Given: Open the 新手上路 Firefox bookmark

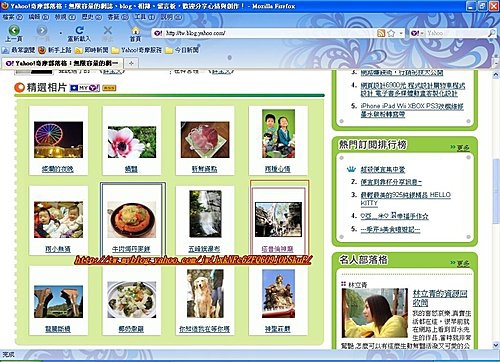Looking at the screenshot, I should point(55,50).
